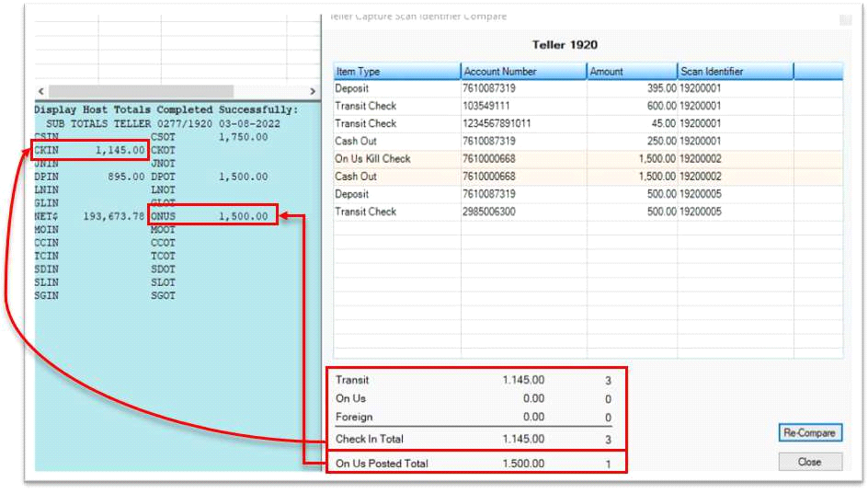Click Display Host Totals Completed Successfully line
Screen dimensions: 868x493
pos(166,109)
